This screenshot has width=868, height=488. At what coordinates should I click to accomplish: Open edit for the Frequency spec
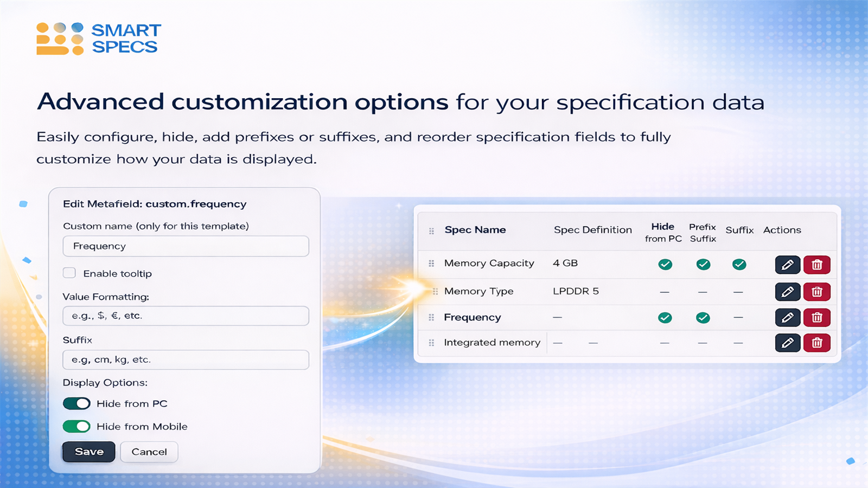(x=787, y=317)
